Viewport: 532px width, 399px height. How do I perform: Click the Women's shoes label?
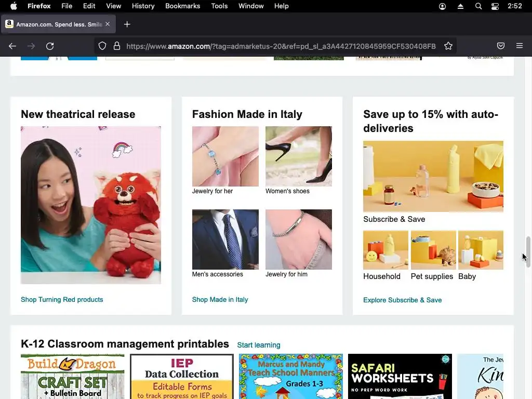click(x=287, y=191)
